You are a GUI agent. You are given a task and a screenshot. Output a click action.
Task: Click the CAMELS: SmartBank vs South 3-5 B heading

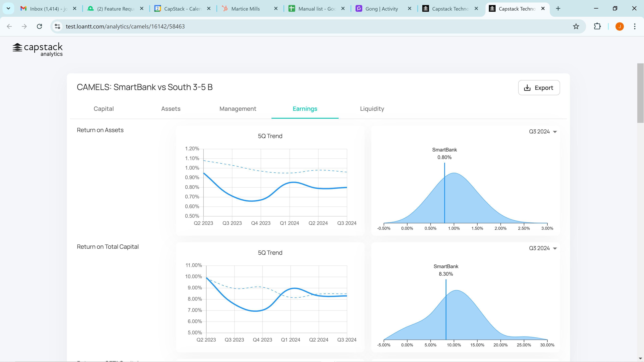tap(145, 87)
